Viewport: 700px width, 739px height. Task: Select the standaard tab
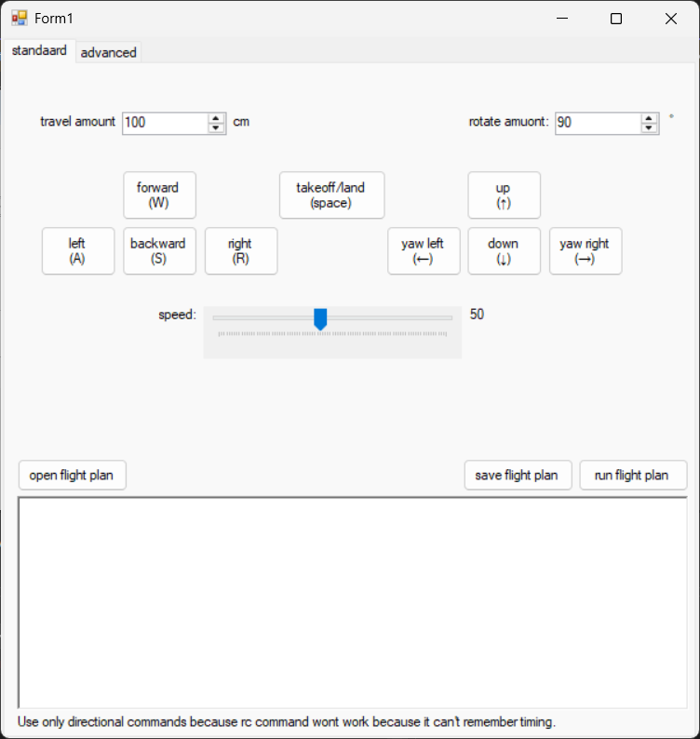point(39,51)
